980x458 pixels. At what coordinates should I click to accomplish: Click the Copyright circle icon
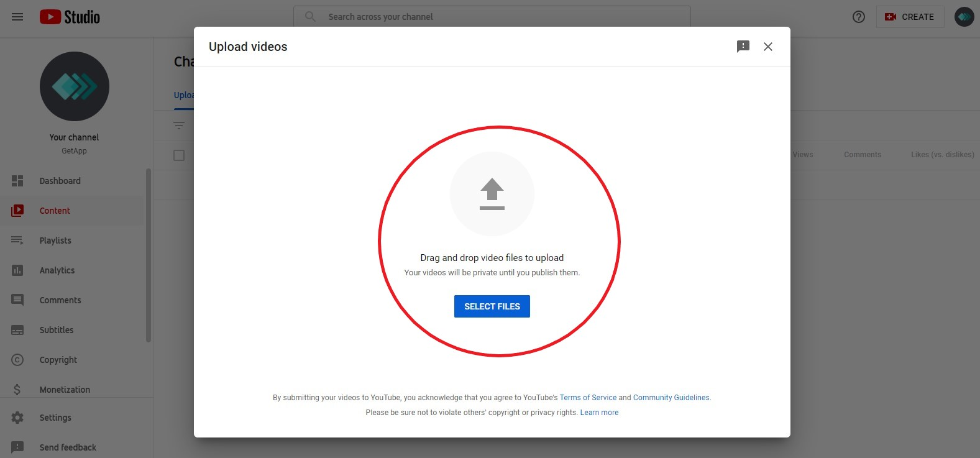click(17, 360)
